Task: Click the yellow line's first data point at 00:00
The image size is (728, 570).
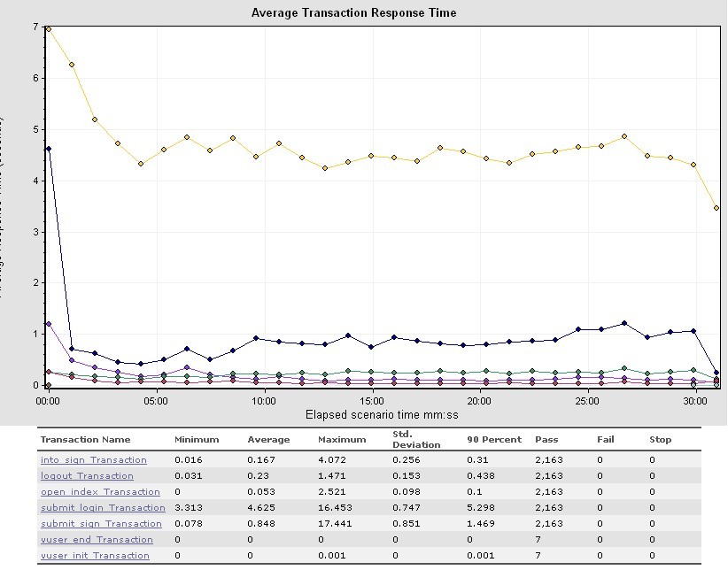Action: point(48,29)
